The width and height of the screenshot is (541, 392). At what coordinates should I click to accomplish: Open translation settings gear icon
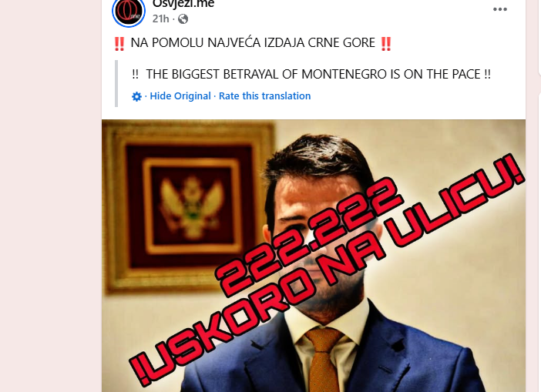(x=136, y=96)
